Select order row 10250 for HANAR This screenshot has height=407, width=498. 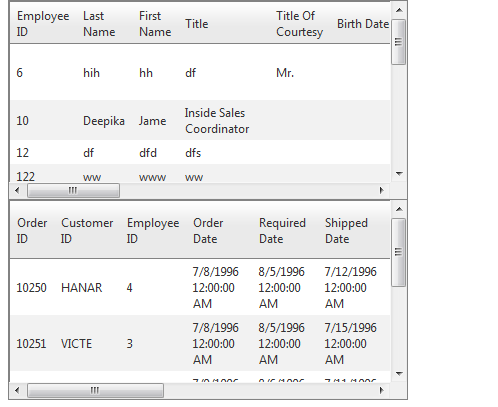[x=200, y=287]
